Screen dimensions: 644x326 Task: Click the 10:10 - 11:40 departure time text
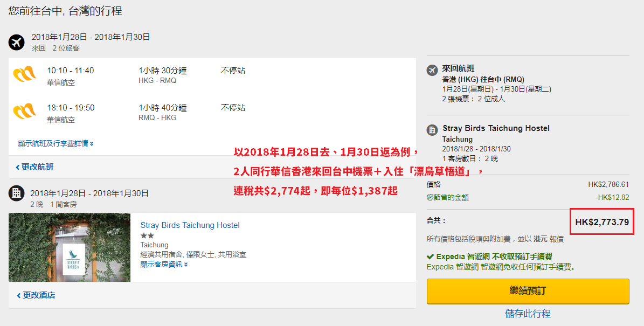click(70, 71)
